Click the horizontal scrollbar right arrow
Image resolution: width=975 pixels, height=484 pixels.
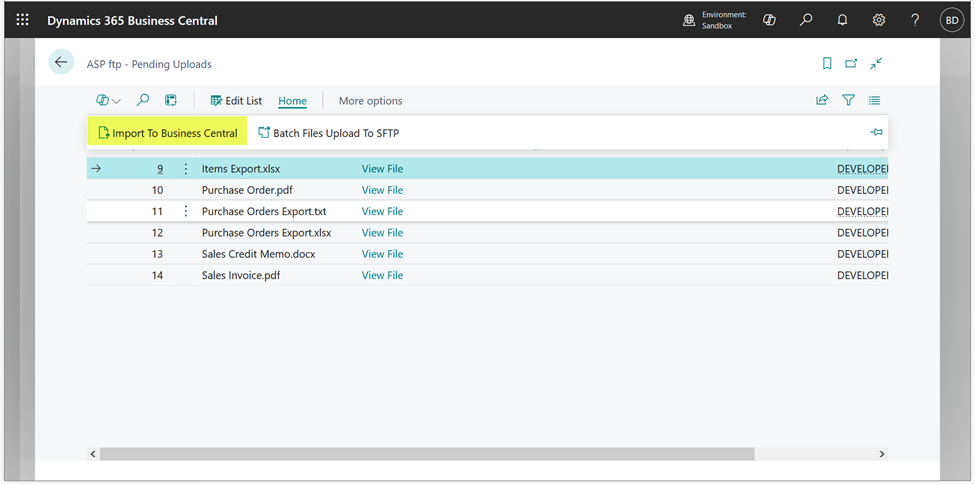coord(882,454)
